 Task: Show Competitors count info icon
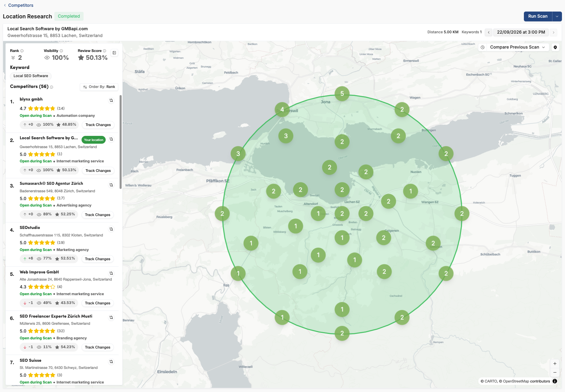coord(52,87)
